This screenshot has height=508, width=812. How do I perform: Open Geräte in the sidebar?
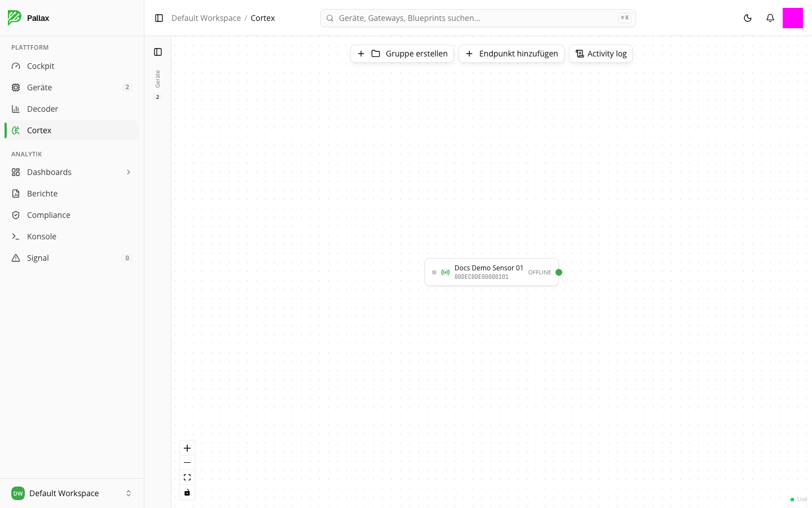click(x=72, y=87)
